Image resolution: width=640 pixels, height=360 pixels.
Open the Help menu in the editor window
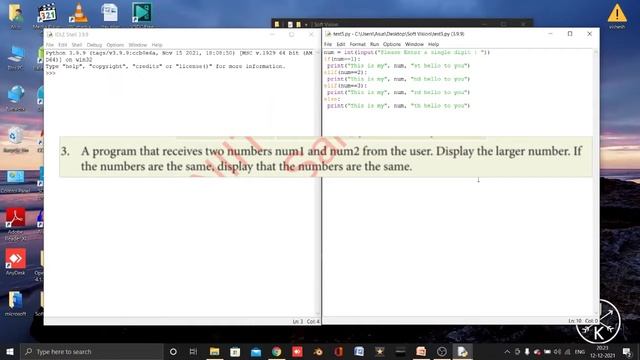click(x=433, y=44)
